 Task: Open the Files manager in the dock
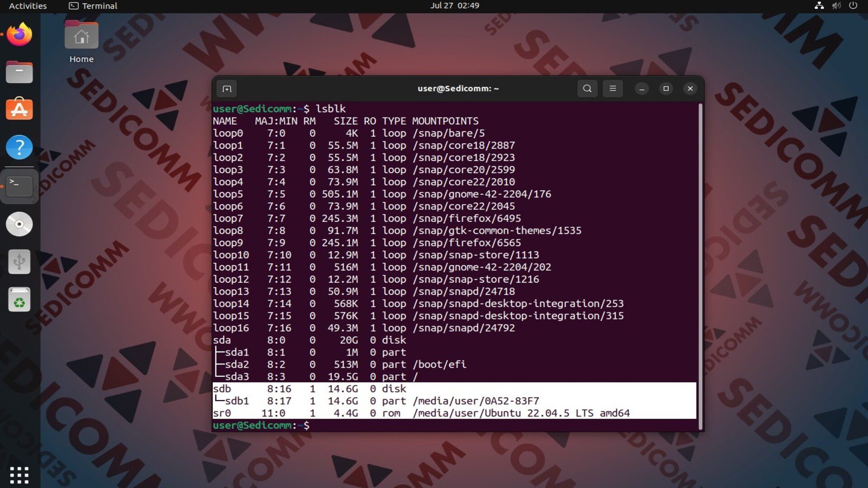click(x=19, y=72)
